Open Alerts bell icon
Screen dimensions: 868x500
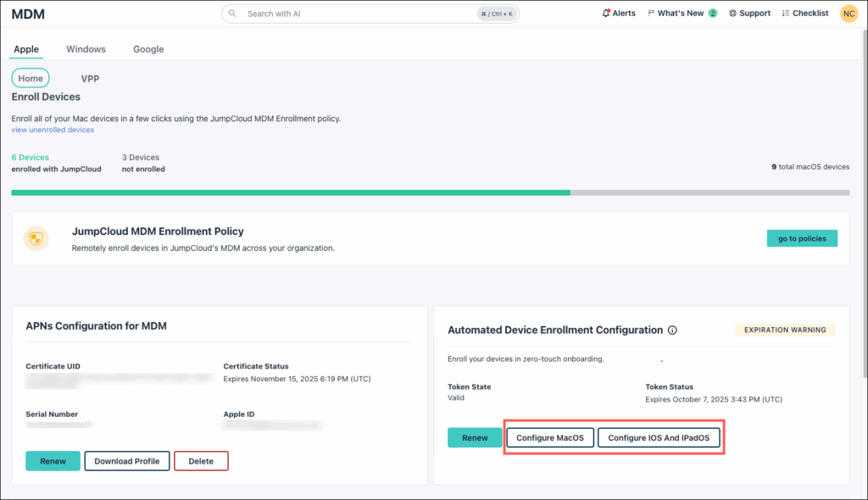605,13
